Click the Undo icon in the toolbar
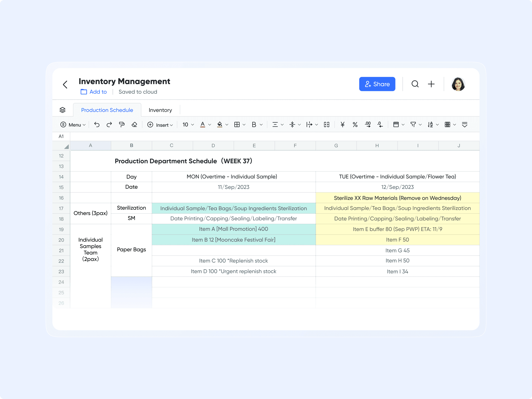532x399 pixels. click(x=97, y=124)
